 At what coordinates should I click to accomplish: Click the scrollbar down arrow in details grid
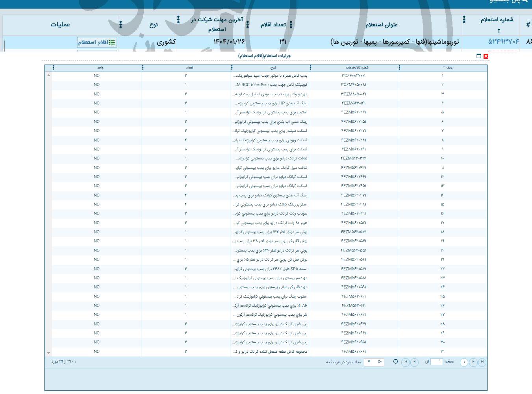(x=48, y=353)
